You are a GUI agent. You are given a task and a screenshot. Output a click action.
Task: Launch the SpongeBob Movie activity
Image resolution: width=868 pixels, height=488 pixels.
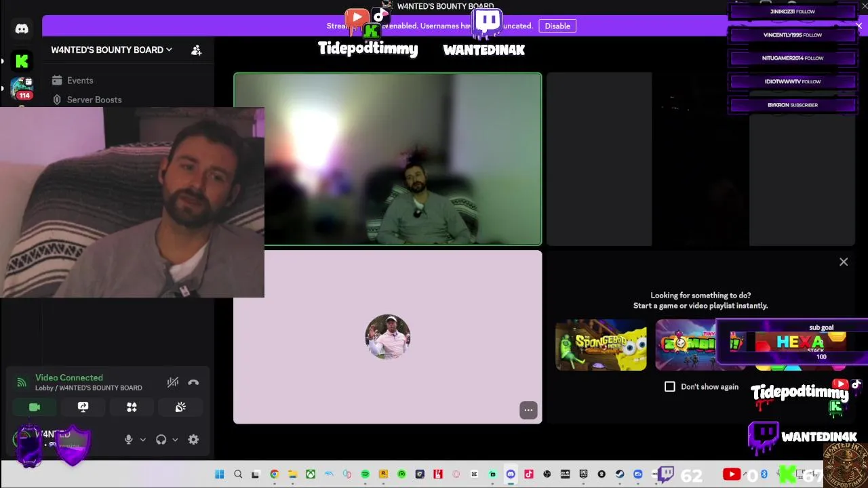point(601,345)
